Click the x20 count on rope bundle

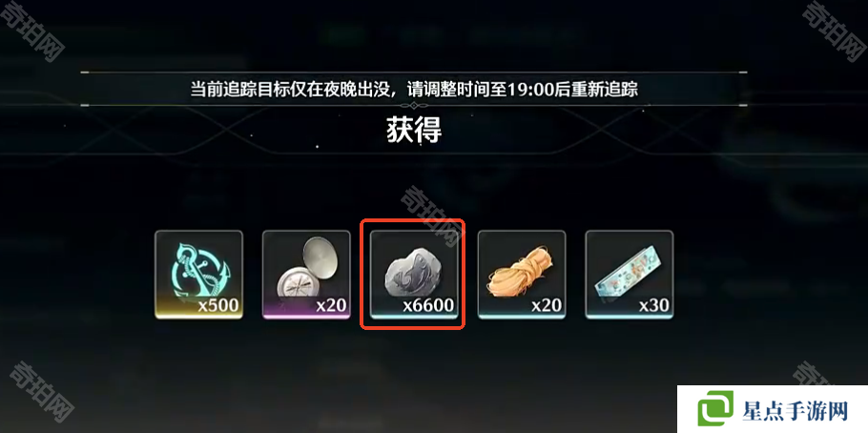click(547, 305)
